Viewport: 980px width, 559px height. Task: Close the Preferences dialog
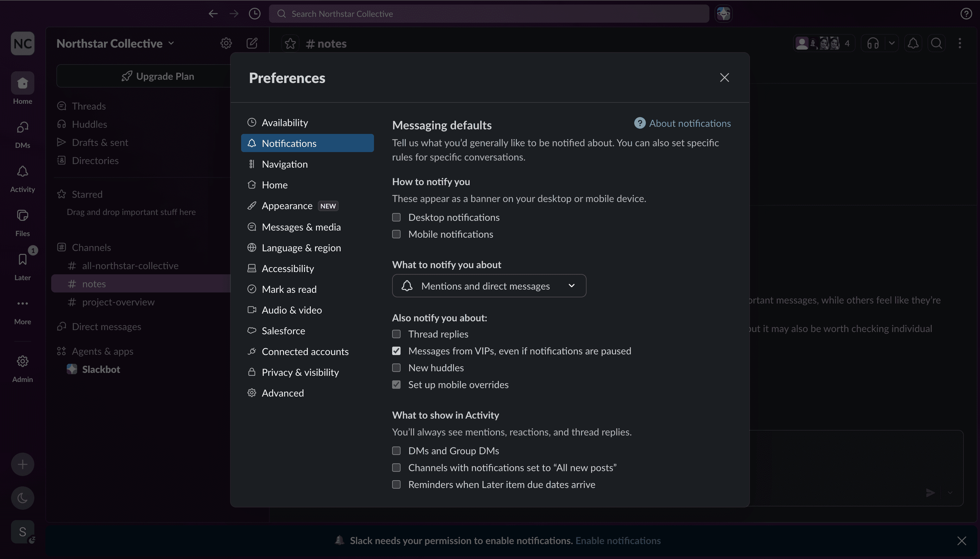(724, 77)
